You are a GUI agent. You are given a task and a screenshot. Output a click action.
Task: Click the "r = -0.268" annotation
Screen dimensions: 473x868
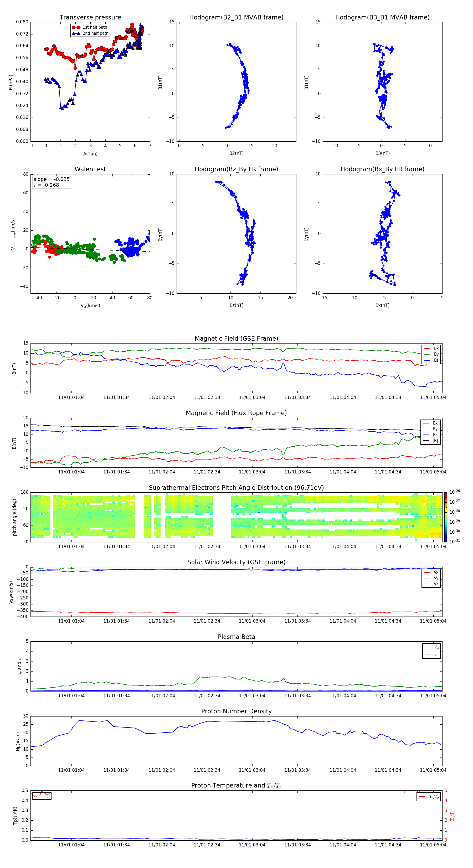[47, 185]
